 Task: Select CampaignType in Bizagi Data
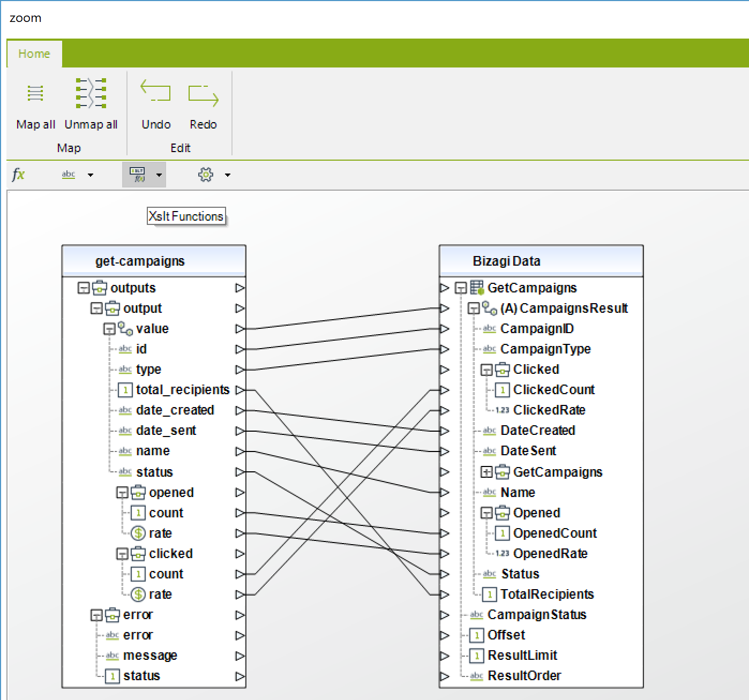click(545, 349)
